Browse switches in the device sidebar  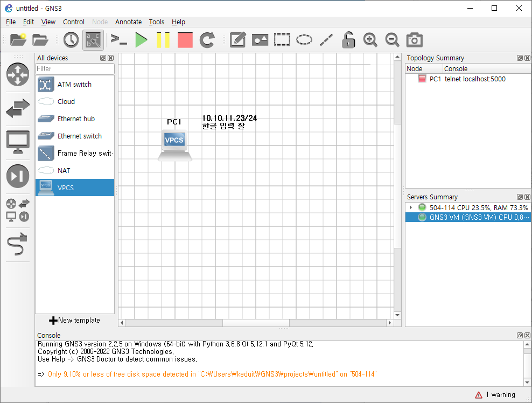point(18,108)
